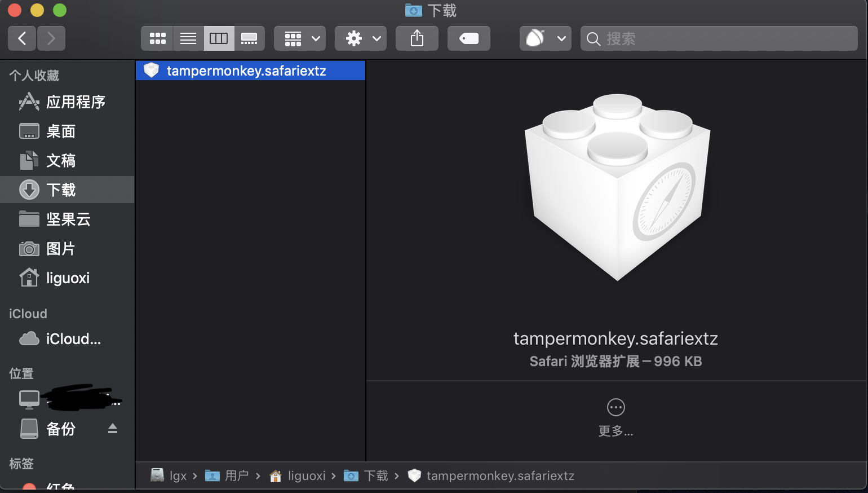The height and width of the screenshot is (493, 868).
Task: Maximize the window with the green button
Action: pyautogui.click(x=60, y=10)
